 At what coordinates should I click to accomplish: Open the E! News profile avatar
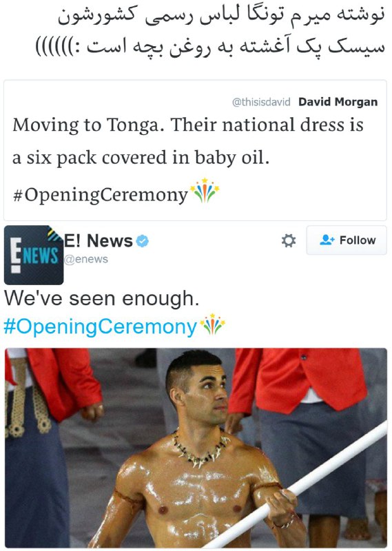[x=34, y=255]
